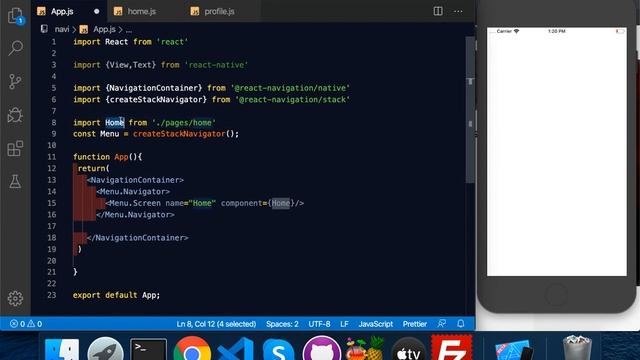This screenshot has height=360, width=640.
Task: Open Skype from the dock
Action: 278,349
